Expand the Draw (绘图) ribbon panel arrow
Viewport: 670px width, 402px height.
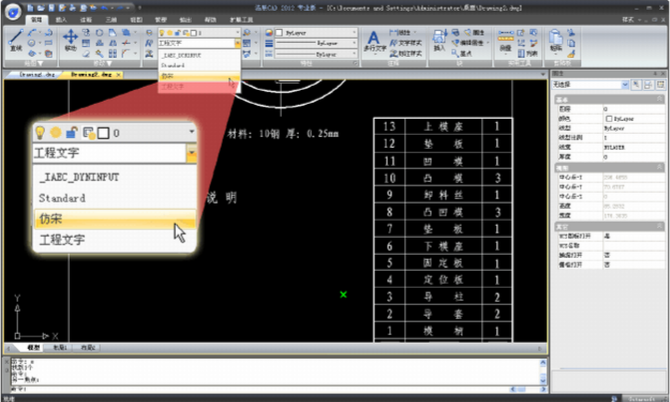click(41, 63)
